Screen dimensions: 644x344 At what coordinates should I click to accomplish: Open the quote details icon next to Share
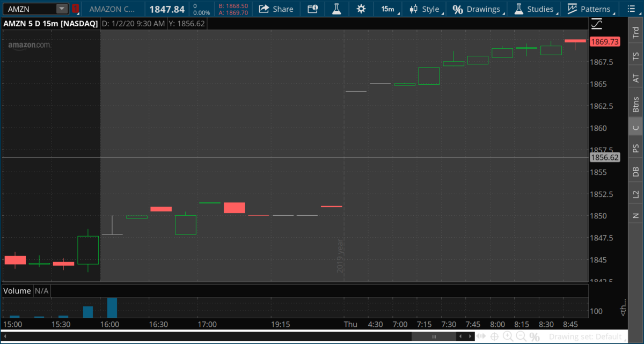click(x=312, y=9)
